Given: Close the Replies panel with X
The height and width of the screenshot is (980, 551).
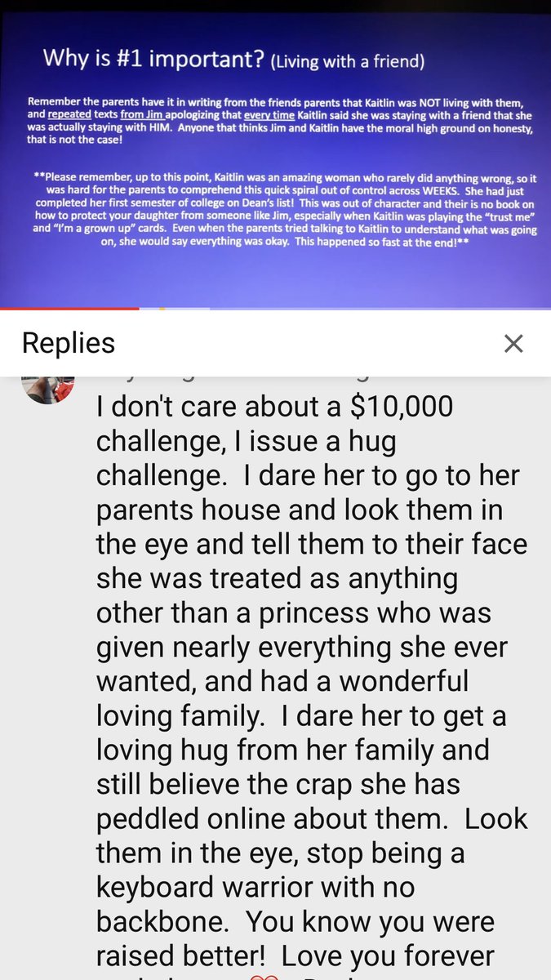Looking at the screenshot, I should coord(513,343).
